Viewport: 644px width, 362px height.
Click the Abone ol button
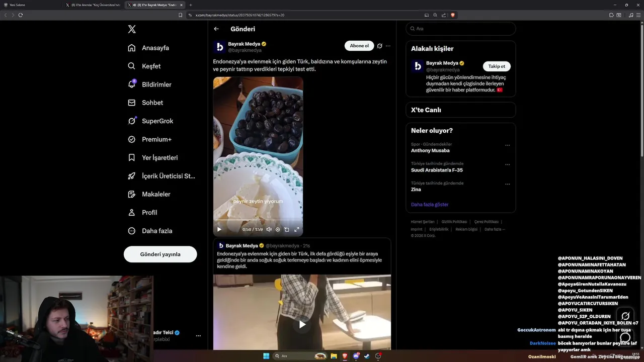359,46
